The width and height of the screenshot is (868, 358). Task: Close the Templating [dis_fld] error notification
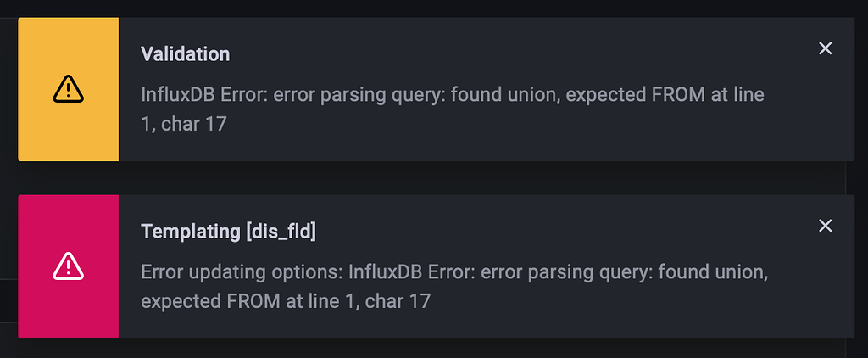pos(825,226)
